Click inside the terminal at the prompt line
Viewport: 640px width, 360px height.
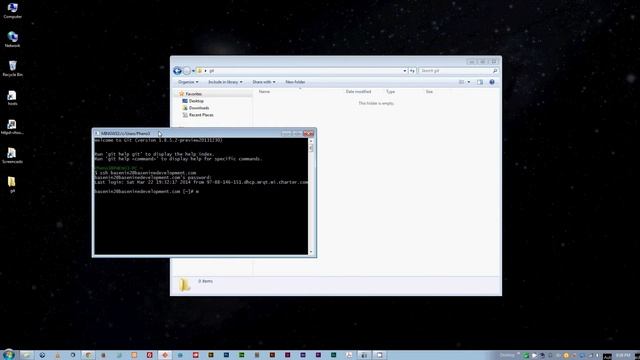146,191
